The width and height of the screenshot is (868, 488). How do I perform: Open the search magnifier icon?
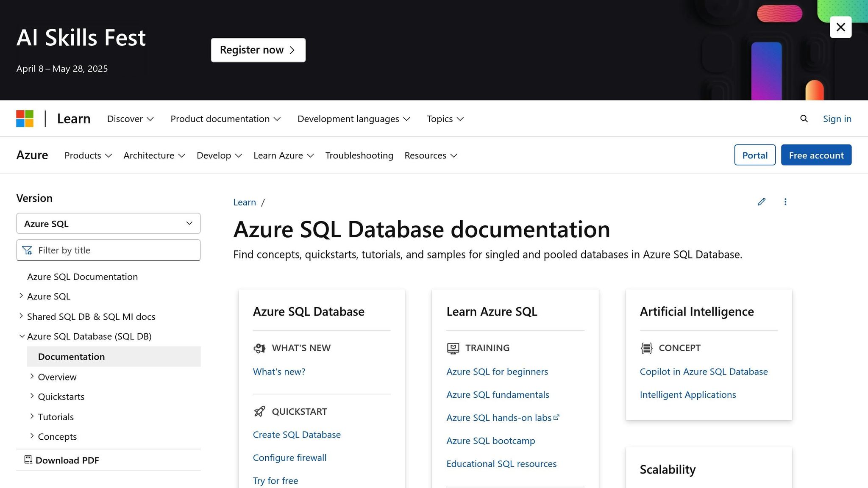coord(804,119)
